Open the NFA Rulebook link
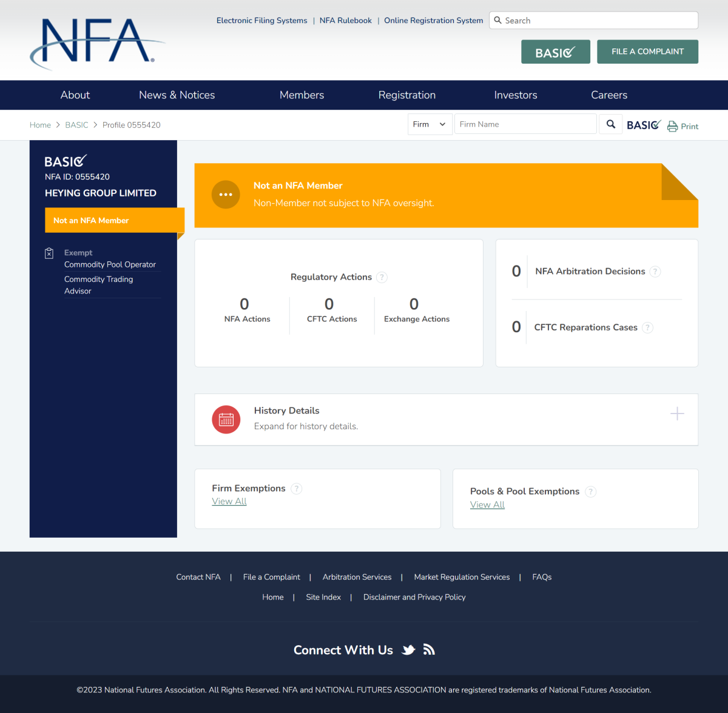This screenshot has height=713, width=728. click(345, 20)
